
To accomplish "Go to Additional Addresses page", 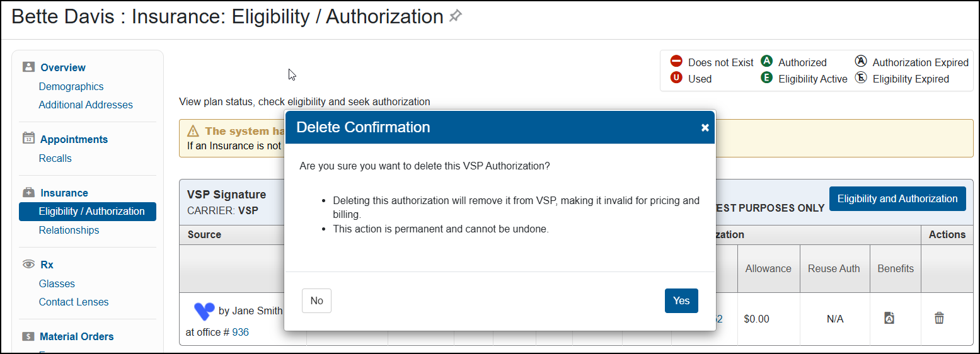I will click(x=86, y=105).
